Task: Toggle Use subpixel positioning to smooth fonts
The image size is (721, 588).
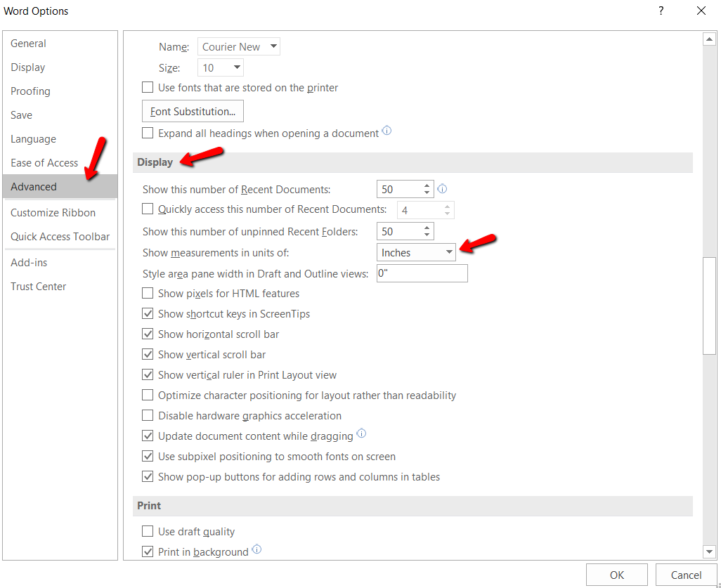Action: point(148,456)
